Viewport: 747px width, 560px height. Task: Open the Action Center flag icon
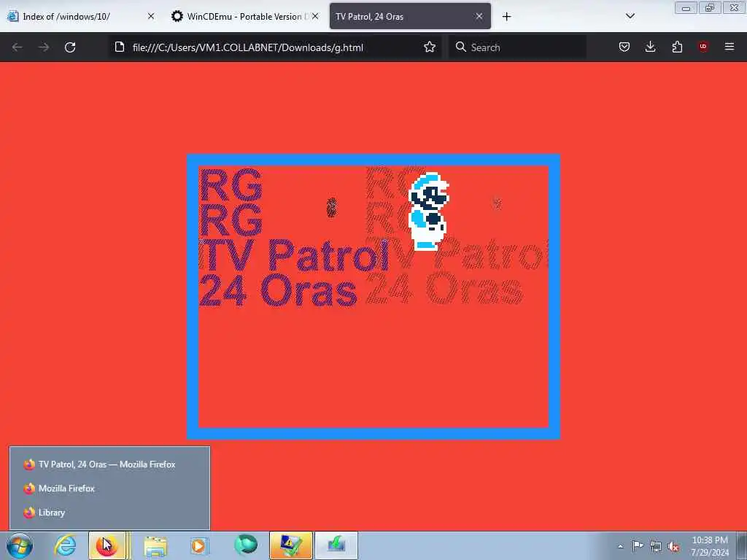pyautogui.click(x=638, y=545)
